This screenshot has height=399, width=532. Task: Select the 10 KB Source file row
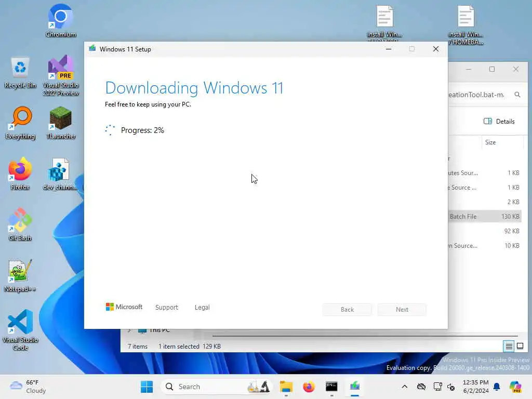[485, 246]
